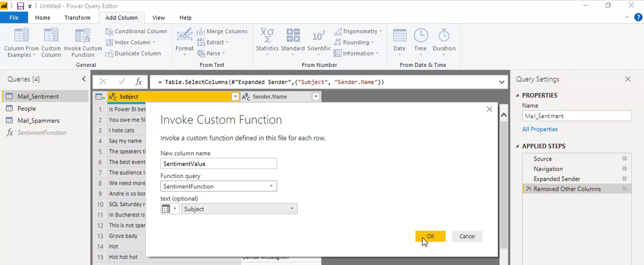Select Mail_Sentiment query
644x265 pixels.
point(45,97)
